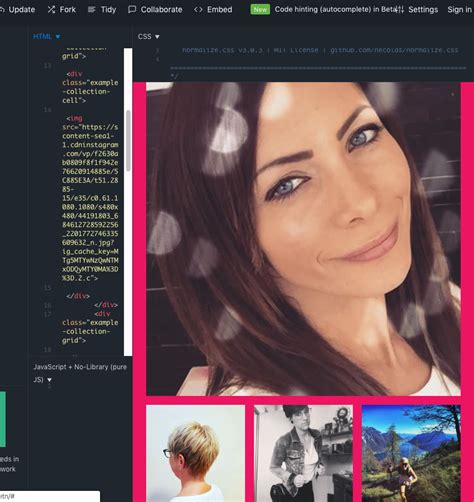Expand the HTML dropdown arrow
This screenshot has height=502, width=474.
pos(58,37)
